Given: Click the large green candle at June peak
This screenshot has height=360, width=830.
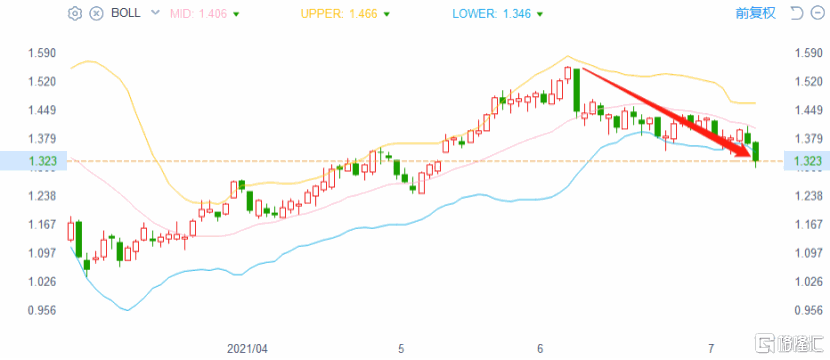Looking at the screenshot, I should point(576,90).
